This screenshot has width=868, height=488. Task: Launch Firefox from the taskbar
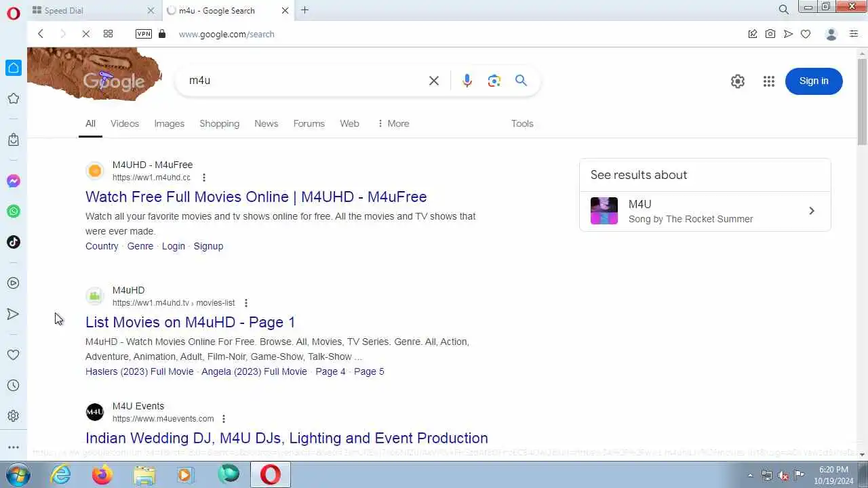tap(102, 474)
